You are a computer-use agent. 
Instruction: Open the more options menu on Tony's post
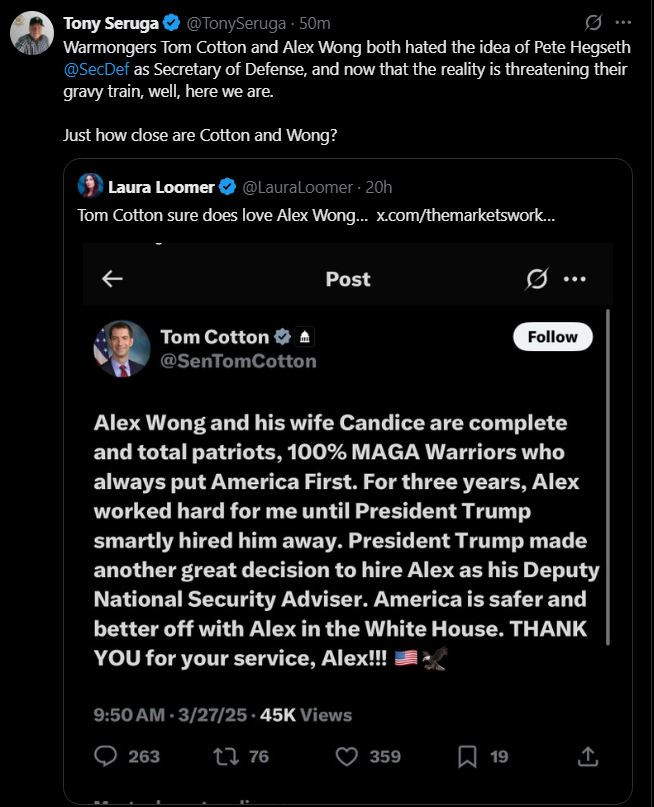624,22
